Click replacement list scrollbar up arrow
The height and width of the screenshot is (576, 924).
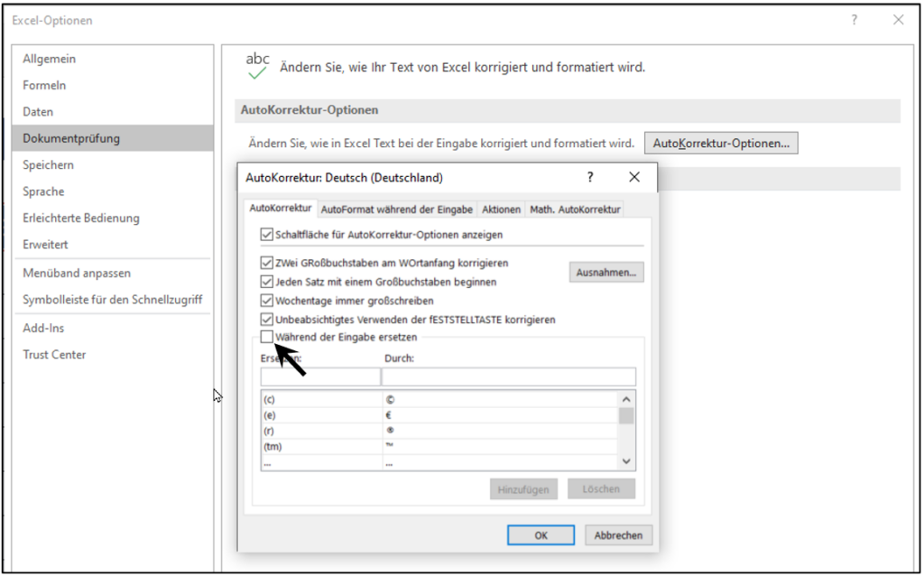coord(626,400)
